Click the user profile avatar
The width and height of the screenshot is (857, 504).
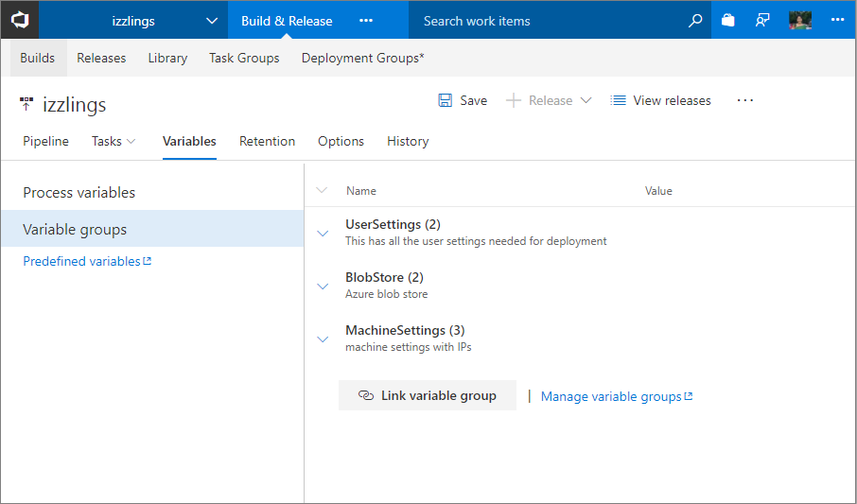pos(800,20)
